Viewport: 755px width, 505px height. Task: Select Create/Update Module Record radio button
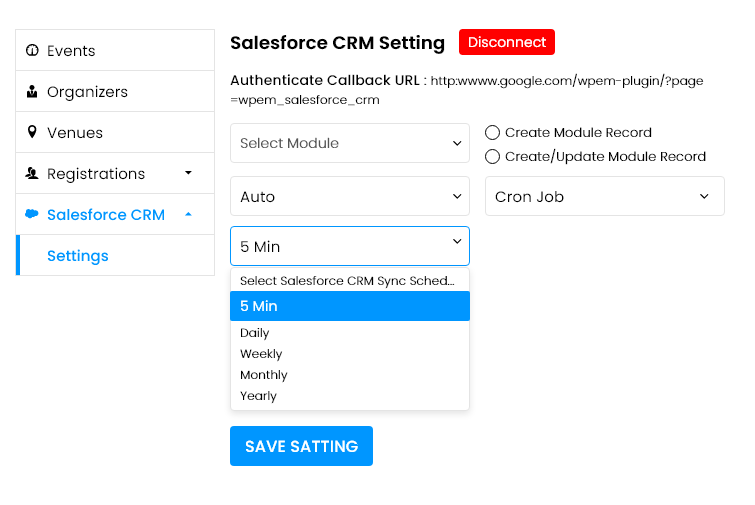tap(492, 156)
